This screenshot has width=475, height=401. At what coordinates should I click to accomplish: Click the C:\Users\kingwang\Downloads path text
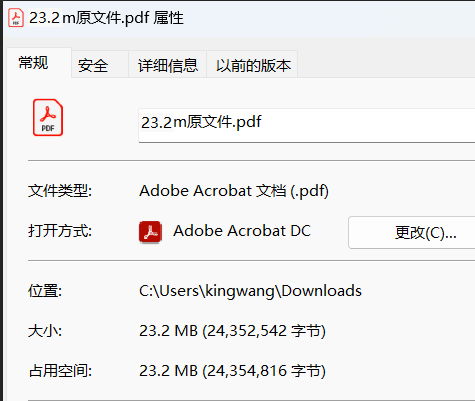pos(250,291)
